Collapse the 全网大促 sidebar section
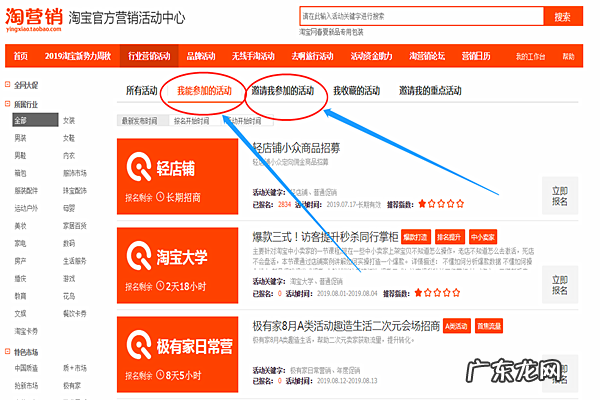 [x=7, y=85]
